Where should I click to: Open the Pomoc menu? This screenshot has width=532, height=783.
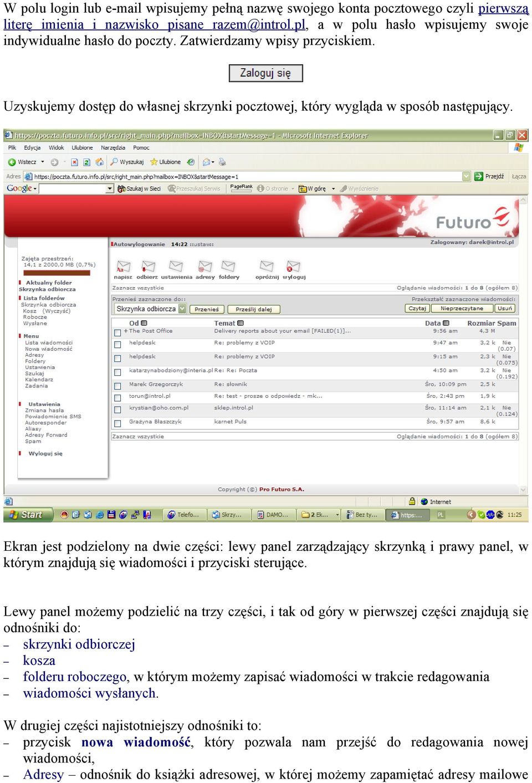point(141,147)
